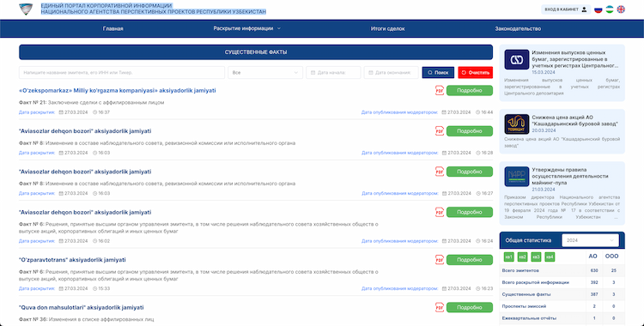Click Вход в кабинет login button

coord(566,9)
